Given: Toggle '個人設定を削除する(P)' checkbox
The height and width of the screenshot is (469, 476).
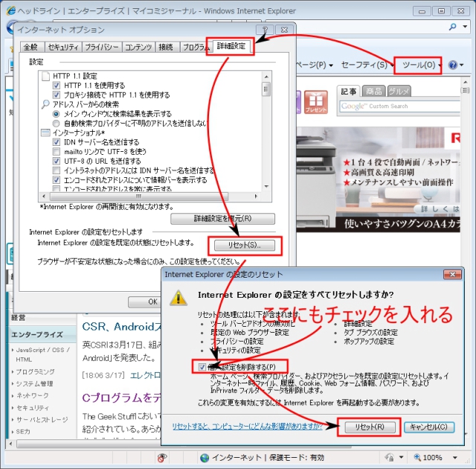Looking at the screenshot, I should 202,367.
